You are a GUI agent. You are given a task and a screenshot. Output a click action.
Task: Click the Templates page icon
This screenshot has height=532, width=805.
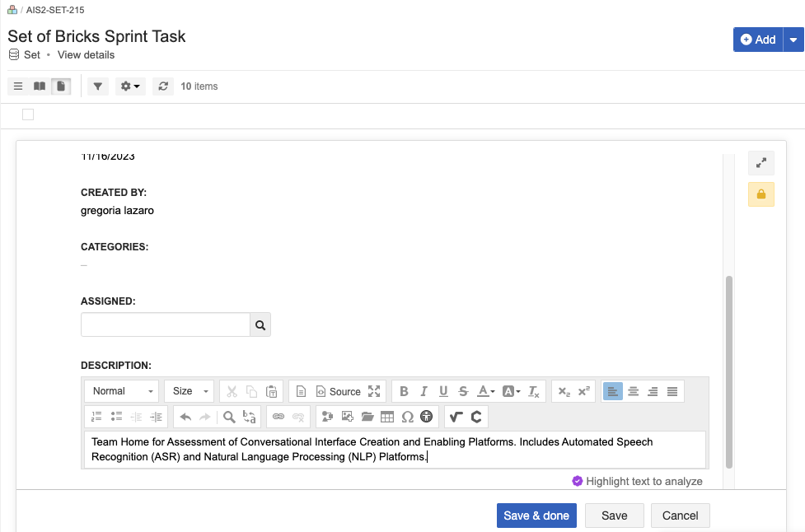(x=302, y=391)
